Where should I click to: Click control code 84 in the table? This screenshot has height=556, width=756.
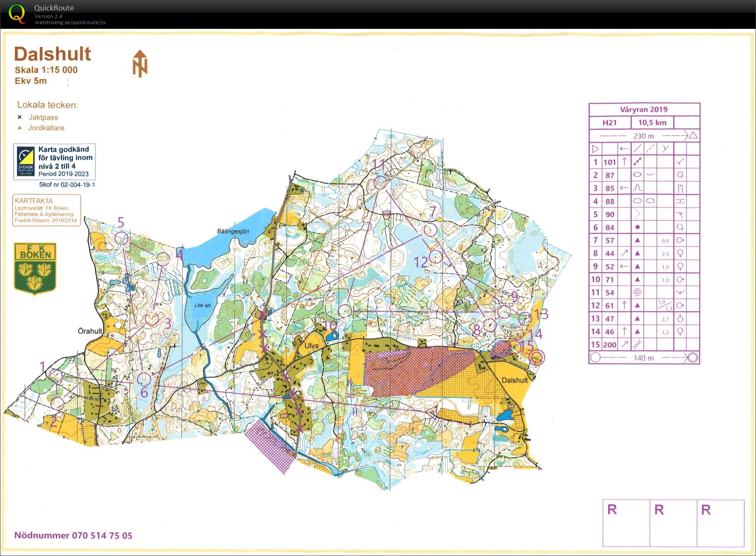point(609,227)
